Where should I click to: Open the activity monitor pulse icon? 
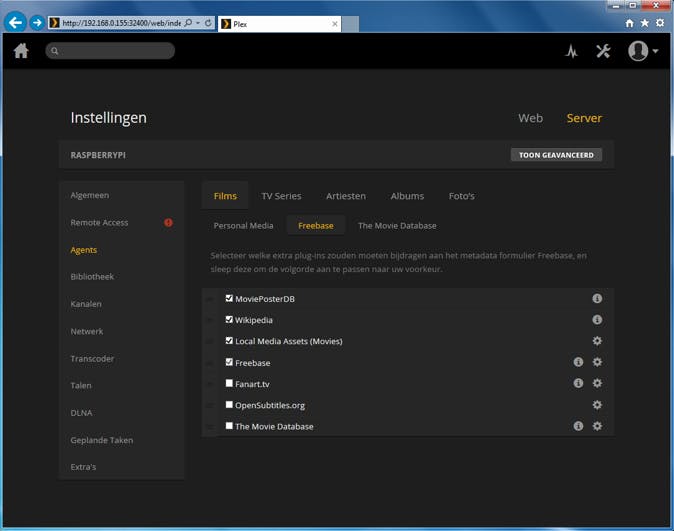tap(571, 52)
